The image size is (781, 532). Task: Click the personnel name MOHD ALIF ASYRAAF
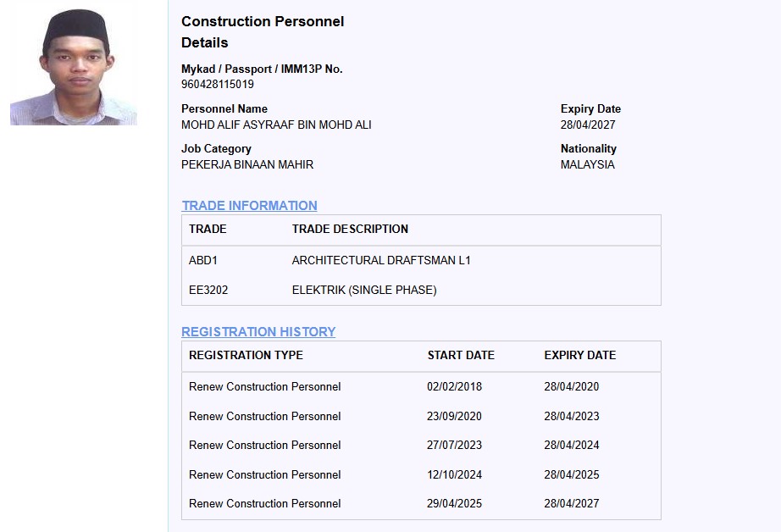coord(276,125)
